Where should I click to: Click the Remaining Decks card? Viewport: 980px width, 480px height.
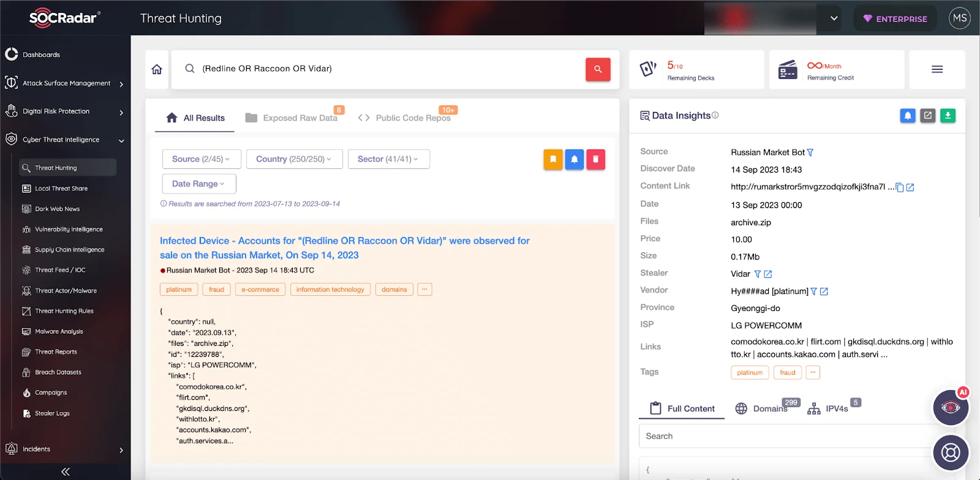click(x=696, y=69)
